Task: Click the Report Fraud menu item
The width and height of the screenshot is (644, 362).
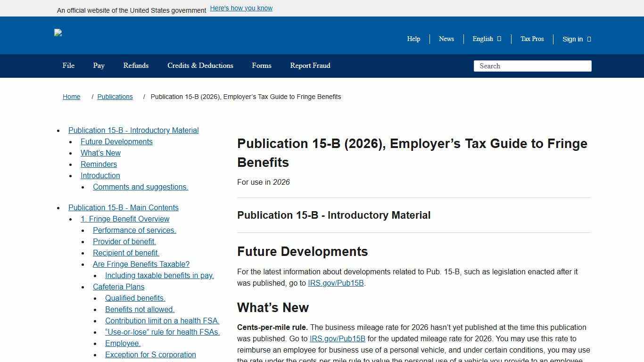Action: (x=310, y=66)
